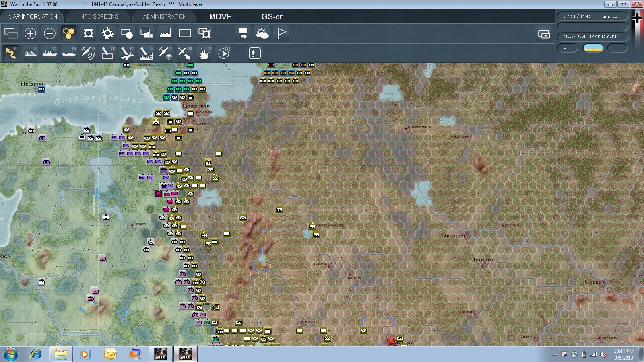Click the HQ unit north of Vyshny Volochek
Viewport: 644px width, 362px height.
tap(279, 210)
